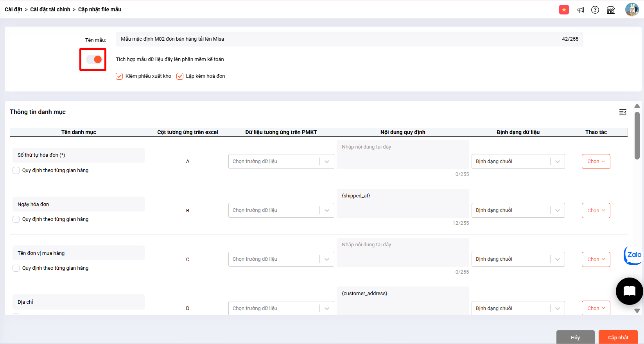Viewport: 644px width, 344px height.
Task: Navigate to Cài đặt tài chính breadcrumb
Action: click(x=50, y=9)
